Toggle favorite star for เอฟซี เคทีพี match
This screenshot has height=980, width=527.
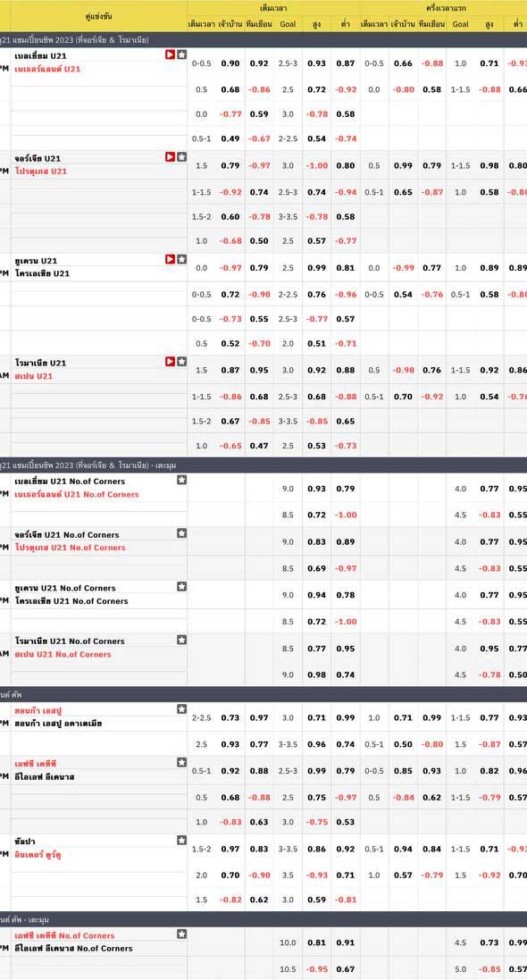pyautogui.click(x=181, y=763)
